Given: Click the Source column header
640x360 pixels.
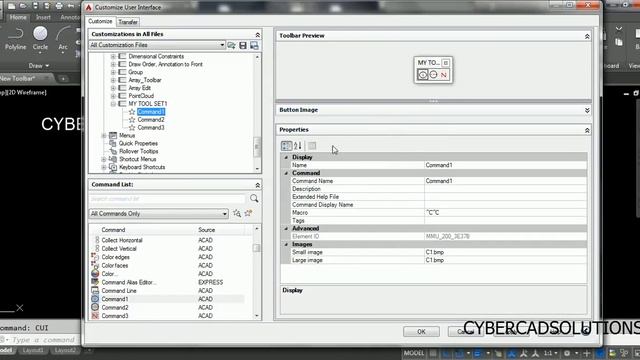Looking at the screenshot, I should pyautogui.click(x=207, y=230).
